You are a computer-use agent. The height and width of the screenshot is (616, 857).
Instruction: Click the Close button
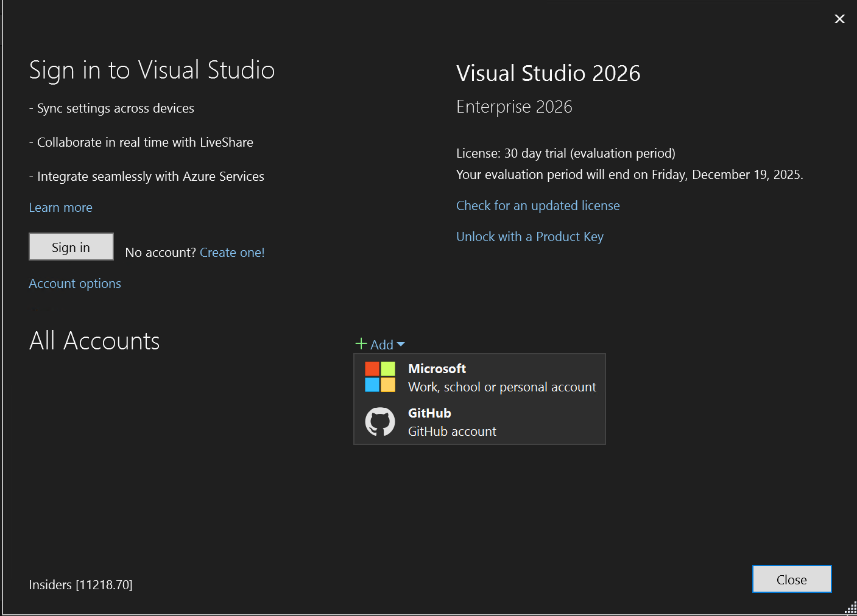click(x=791, y=579)
